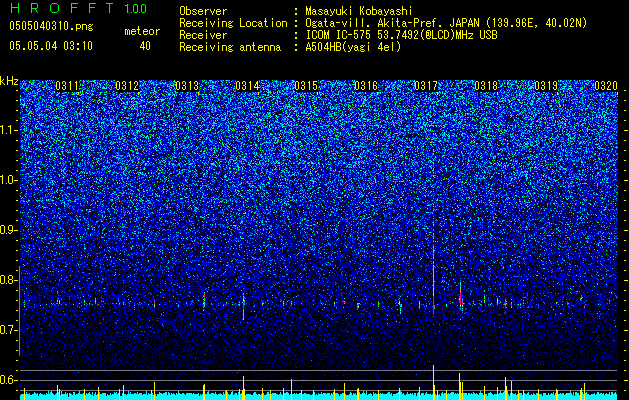Click the 0315 time marker
Viewport: 629px width, 400px height.
306,86
